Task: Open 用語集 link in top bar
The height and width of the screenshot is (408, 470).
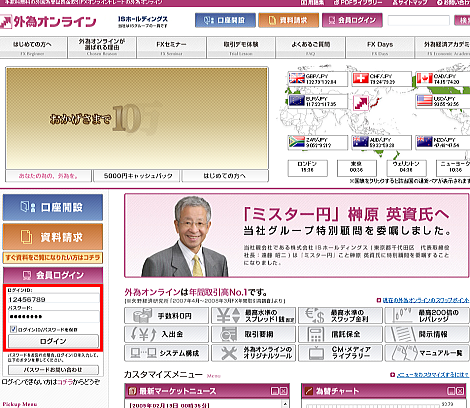Action: (312, 2)
